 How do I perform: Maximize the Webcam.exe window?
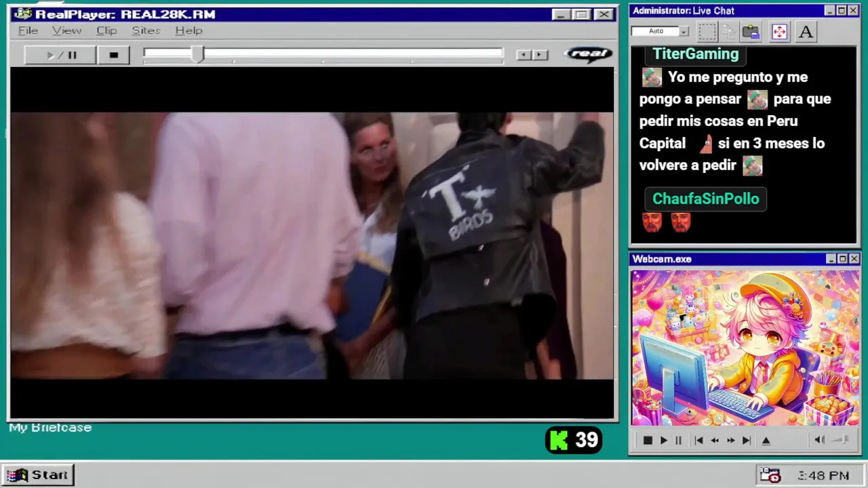[x=842, y=259]
